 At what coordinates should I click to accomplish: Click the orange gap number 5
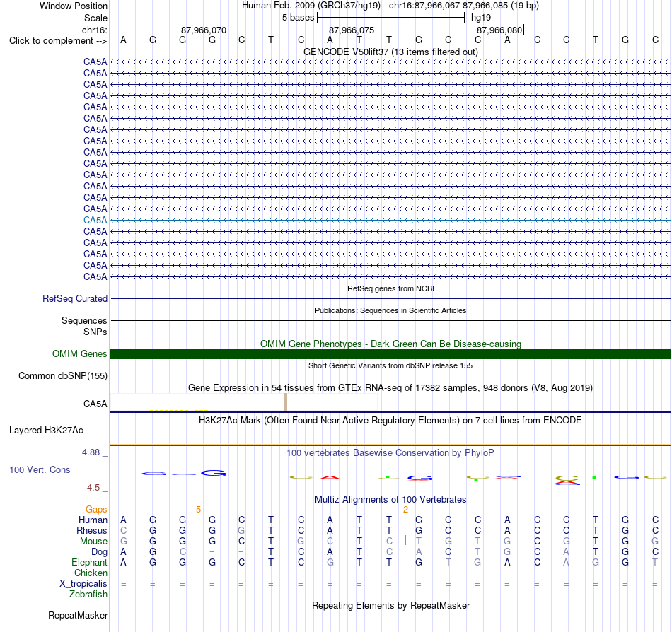199,510
